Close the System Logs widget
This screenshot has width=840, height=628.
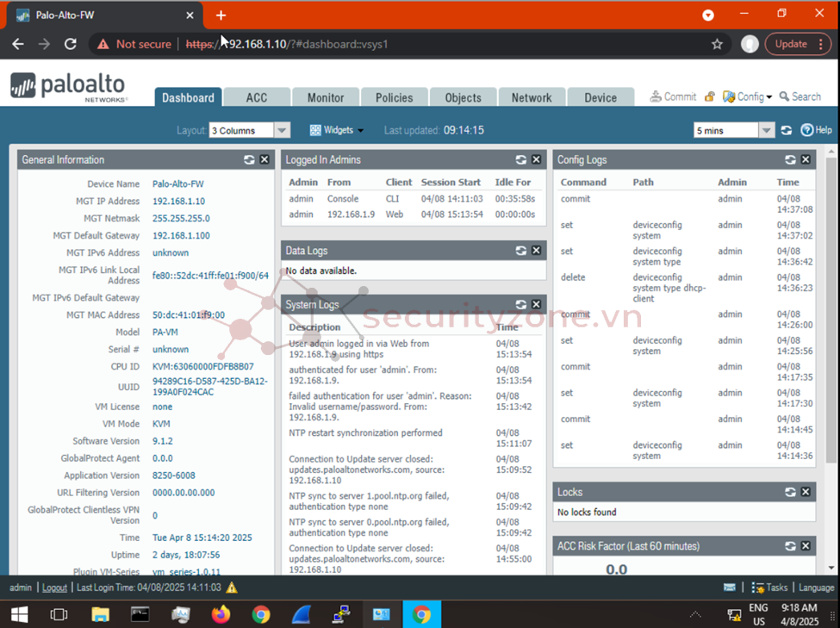(x=536, y=304)
